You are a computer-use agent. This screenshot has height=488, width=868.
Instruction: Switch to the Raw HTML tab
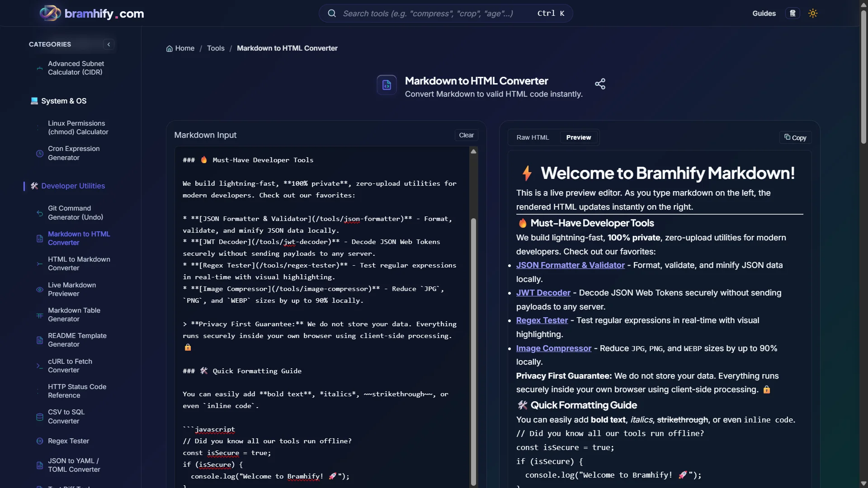[x=533, y=137]
